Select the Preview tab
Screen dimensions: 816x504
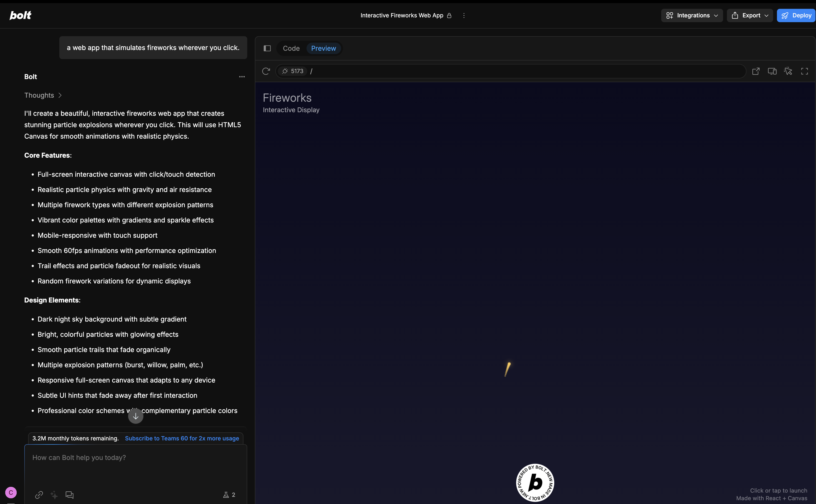[x=323, y=48]
